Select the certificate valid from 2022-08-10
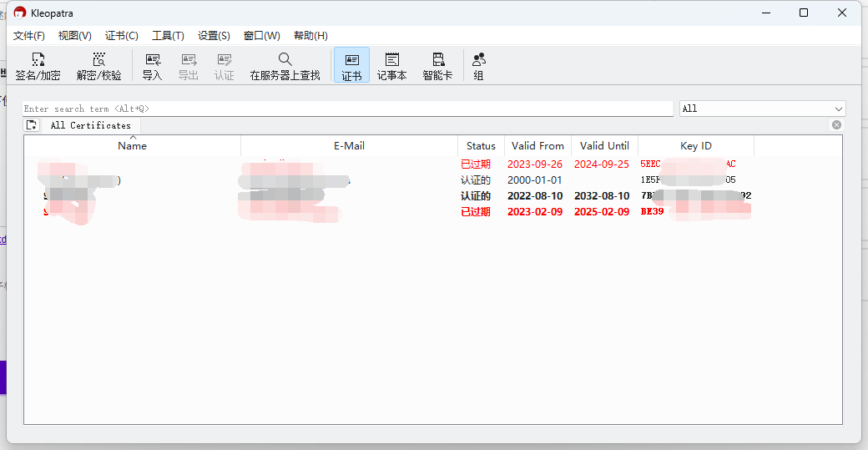Screen dimensions: 868x450 point(534,196)
